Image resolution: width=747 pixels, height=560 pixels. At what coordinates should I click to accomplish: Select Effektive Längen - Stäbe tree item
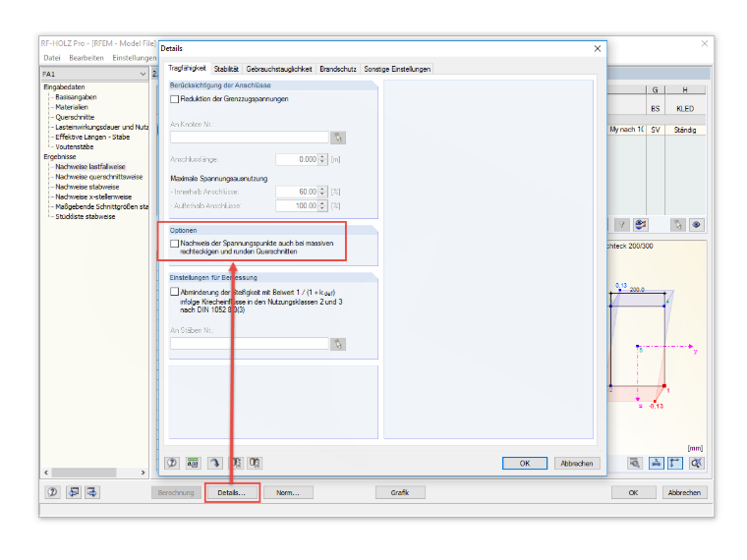92,138
